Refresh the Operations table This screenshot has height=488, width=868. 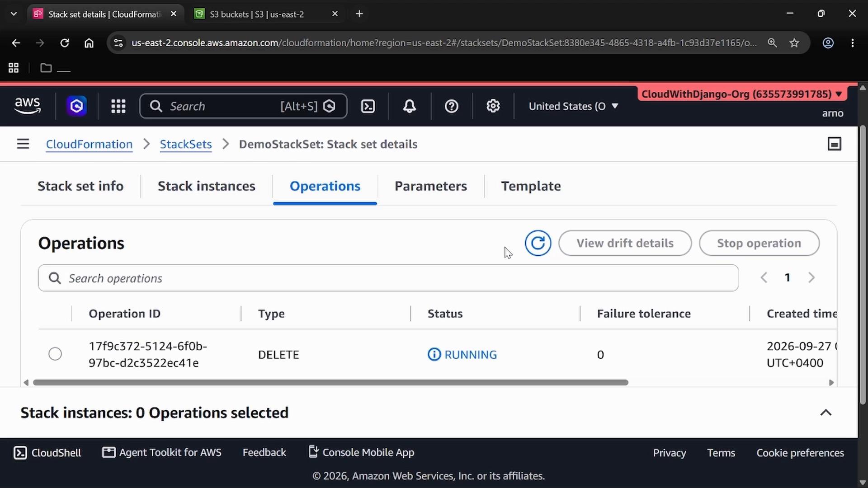point(538,243)
